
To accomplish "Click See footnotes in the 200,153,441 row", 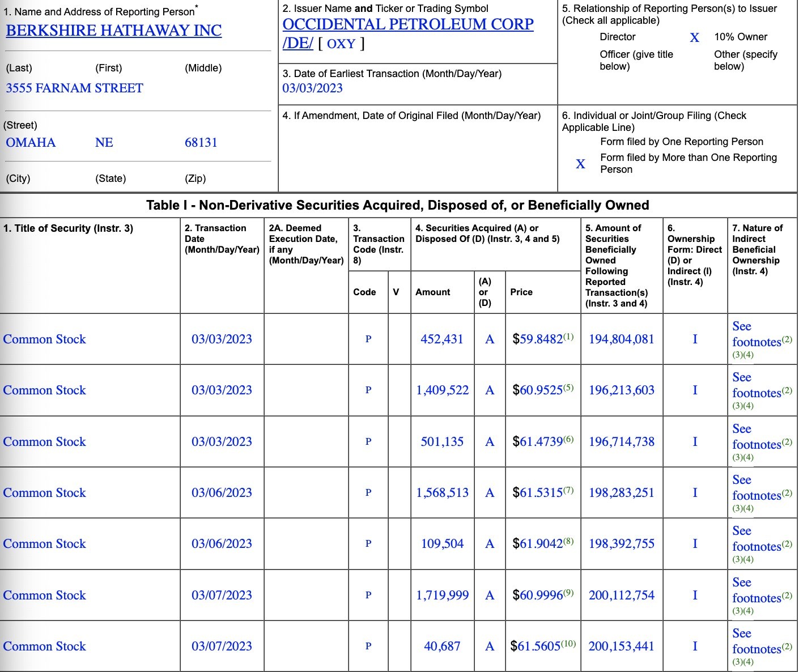I will 756,641.
